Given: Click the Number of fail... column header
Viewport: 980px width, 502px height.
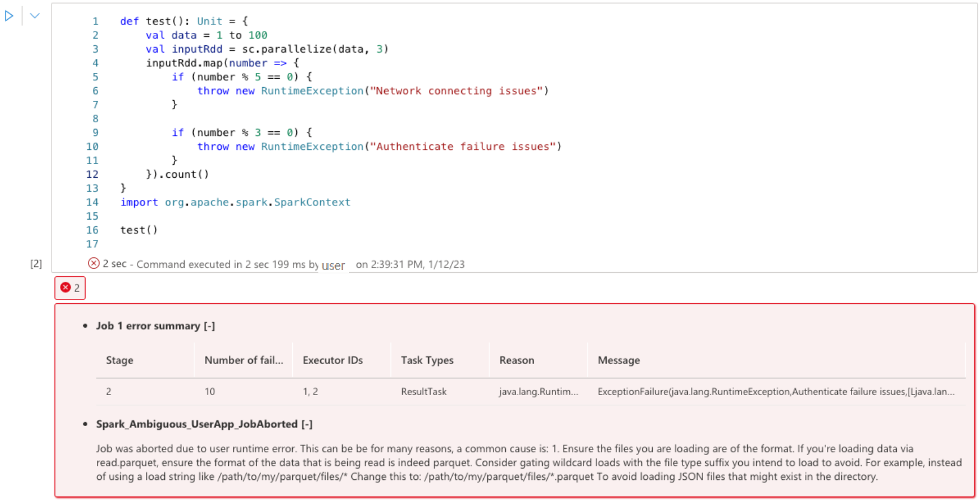Looking at the screenshot, I should click(244, 361).
